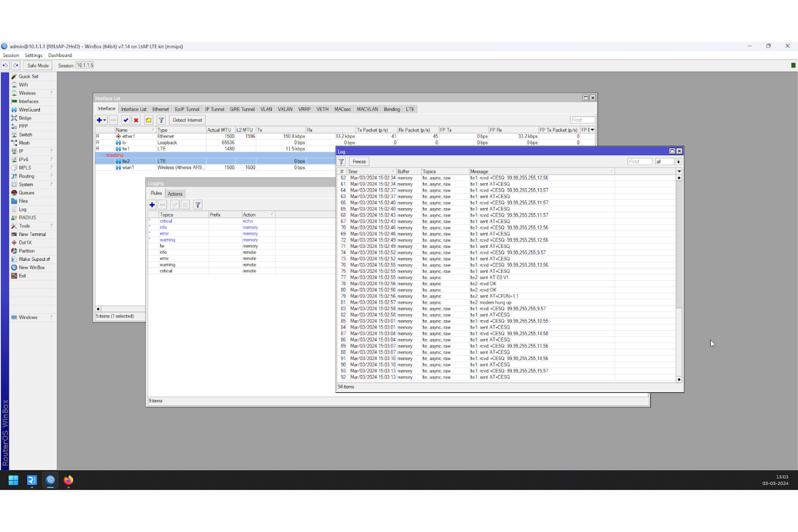This screenshot has height=532, width=798.
Task: Open the Files tool in the sidebar
Action: pyautogui.click(x=24, y=201)
